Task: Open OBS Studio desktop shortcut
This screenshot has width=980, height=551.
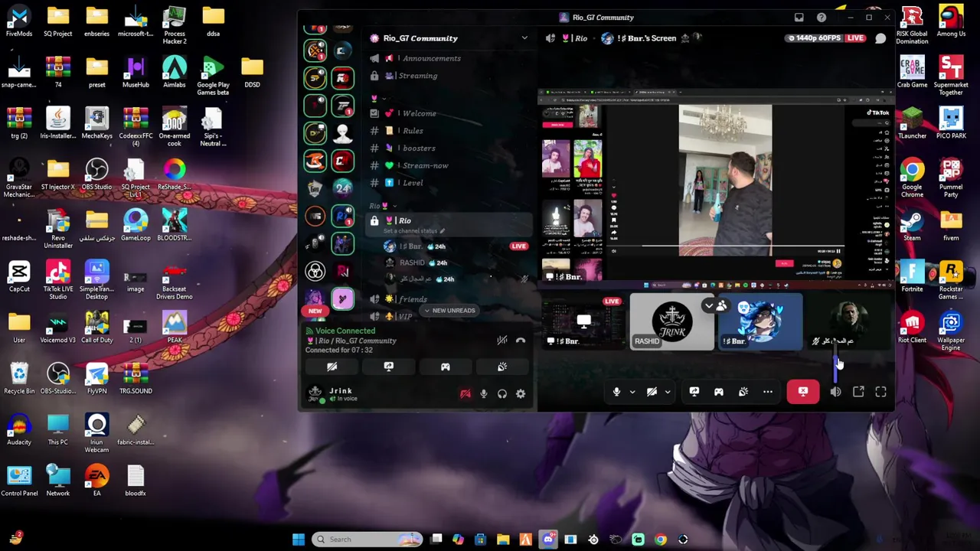Action: tap(96, 176)
